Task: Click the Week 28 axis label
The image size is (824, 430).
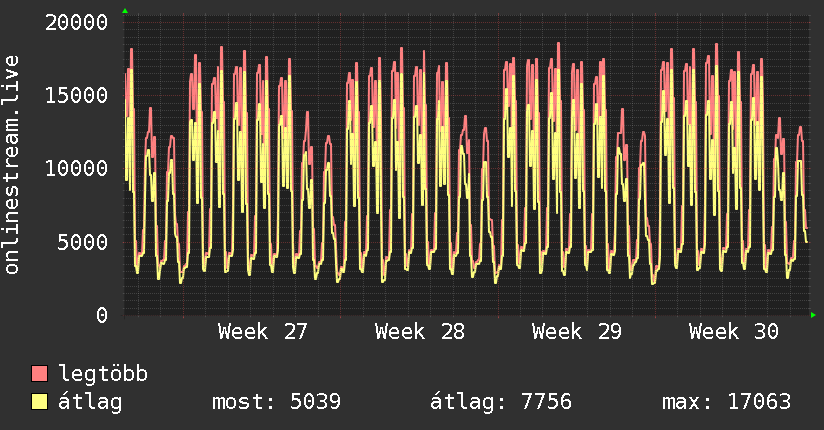Action: tap(419, 331)
